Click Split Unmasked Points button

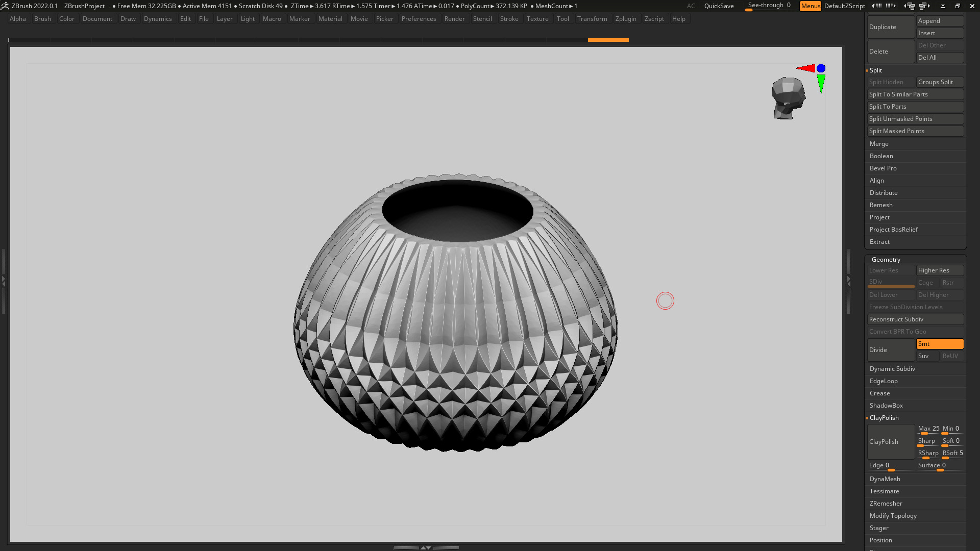point(915,119)
